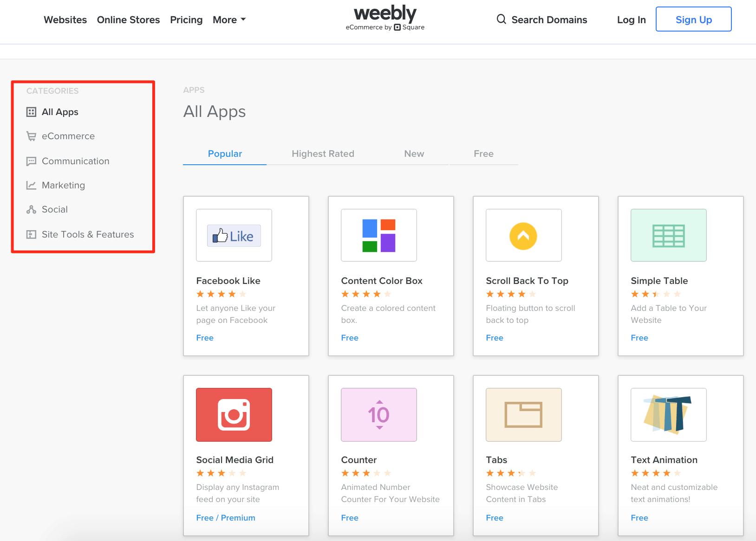Click the Free price under Text Animation

coord(639,518)
